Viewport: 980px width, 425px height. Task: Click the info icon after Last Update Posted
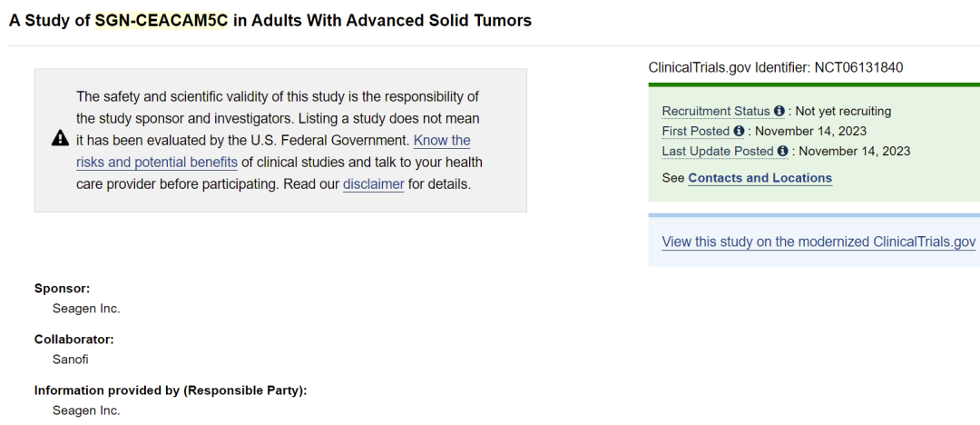click(x=782, y=151)
